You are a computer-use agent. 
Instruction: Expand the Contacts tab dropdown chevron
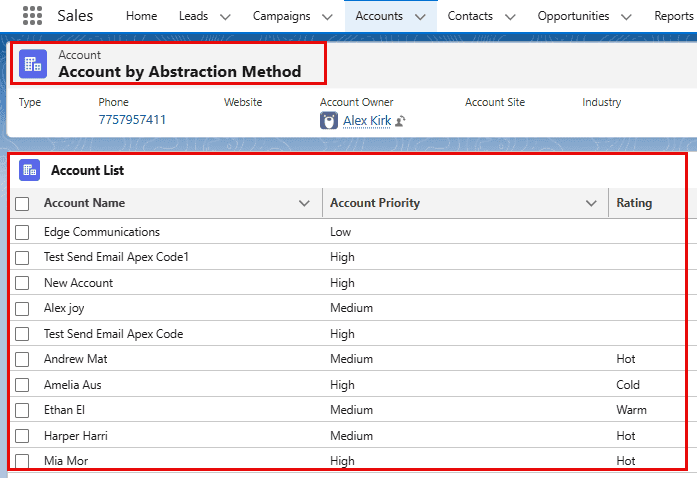click(510, 17)
